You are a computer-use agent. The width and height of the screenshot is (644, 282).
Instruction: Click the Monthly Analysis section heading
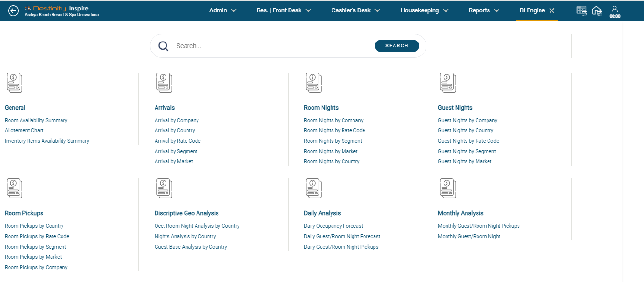[461, 213]
